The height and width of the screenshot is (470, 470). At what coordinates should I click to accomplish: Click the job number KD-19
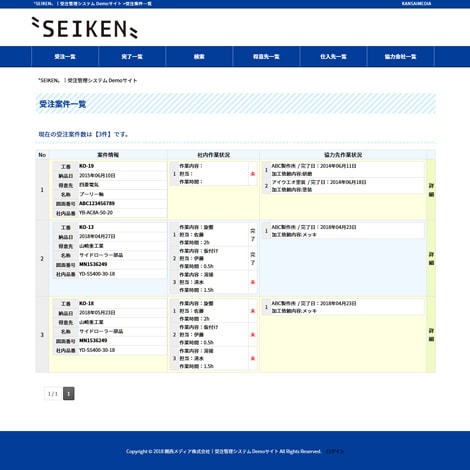(x=87, y=166)
